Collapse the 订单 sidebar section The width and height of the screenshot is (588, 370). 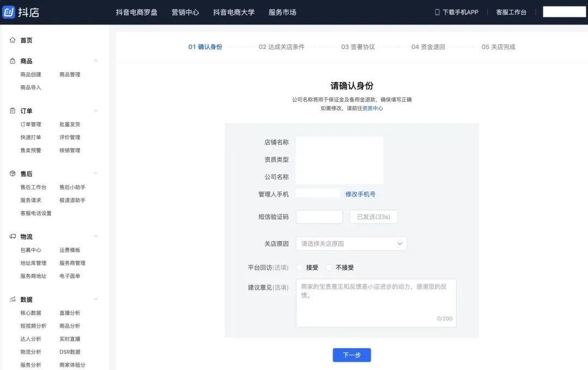(96, 110)
